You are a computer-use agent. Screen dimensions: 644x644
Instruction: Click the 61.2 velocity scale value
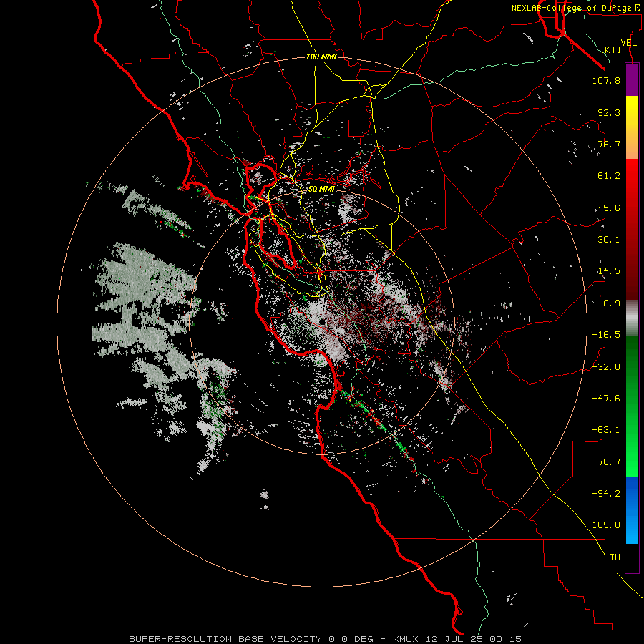[x=609, y=176]
